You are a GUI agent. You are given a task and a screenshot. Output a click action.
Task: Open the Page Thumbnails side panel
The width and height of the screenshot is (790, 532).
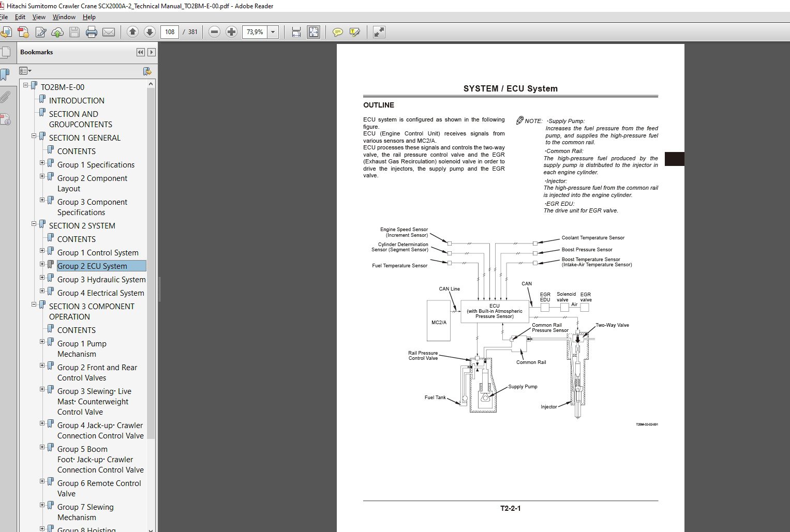[6, 52]
